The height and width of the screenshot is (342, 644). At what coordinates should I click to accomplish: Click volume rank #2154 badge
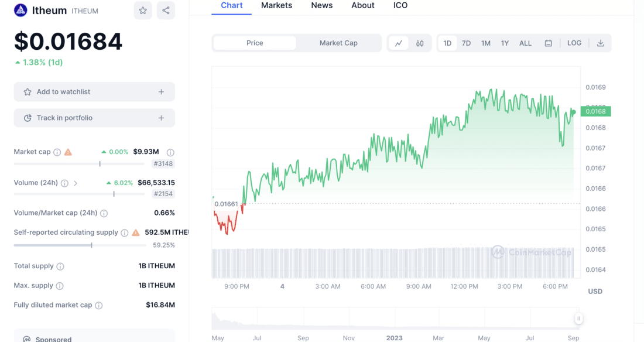tap(163, 194)
